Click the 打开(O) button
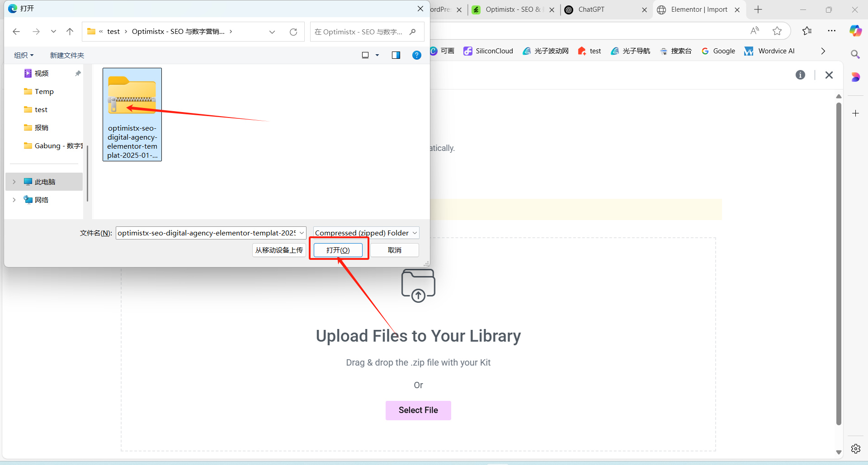 click(338, 249)
